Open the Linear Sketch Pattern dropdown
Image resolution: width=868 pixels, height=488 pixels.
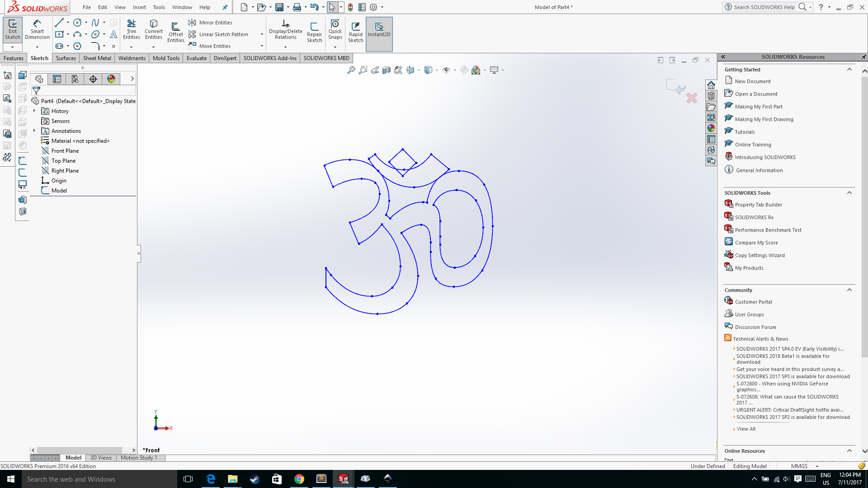(x=262, y=34)
